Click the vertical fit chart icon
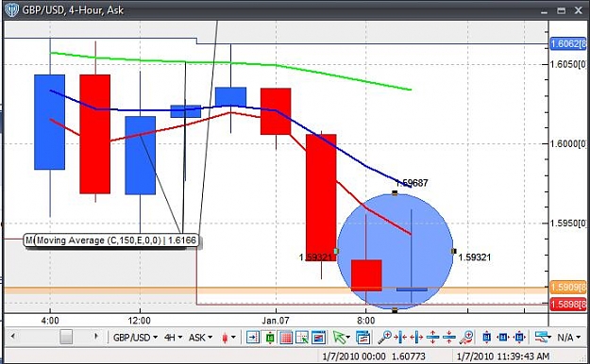Image resolution: width=590 pixels, height=364 pixels. [486, 338]
